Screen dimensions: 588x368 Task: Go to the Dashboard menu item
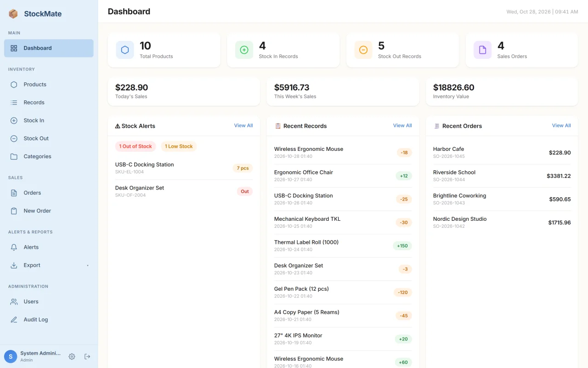pos(49,48)
